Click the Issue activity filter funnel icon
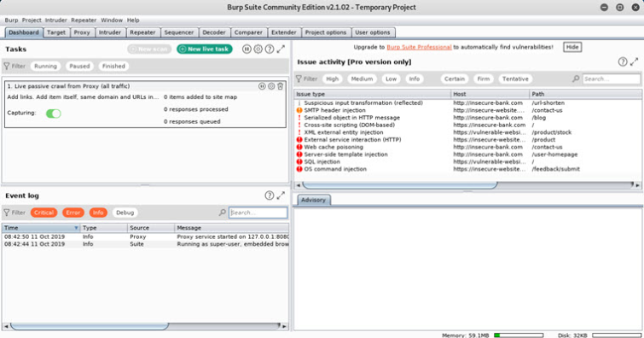 [299, 79]
